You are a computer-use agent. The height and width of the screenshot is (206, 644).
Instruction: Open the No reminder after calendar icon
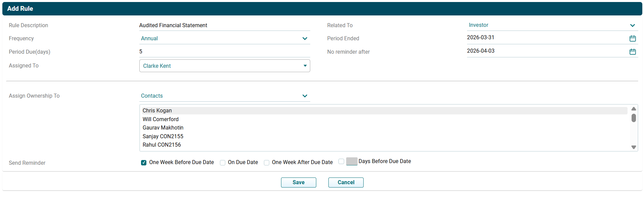pos(632,52)
